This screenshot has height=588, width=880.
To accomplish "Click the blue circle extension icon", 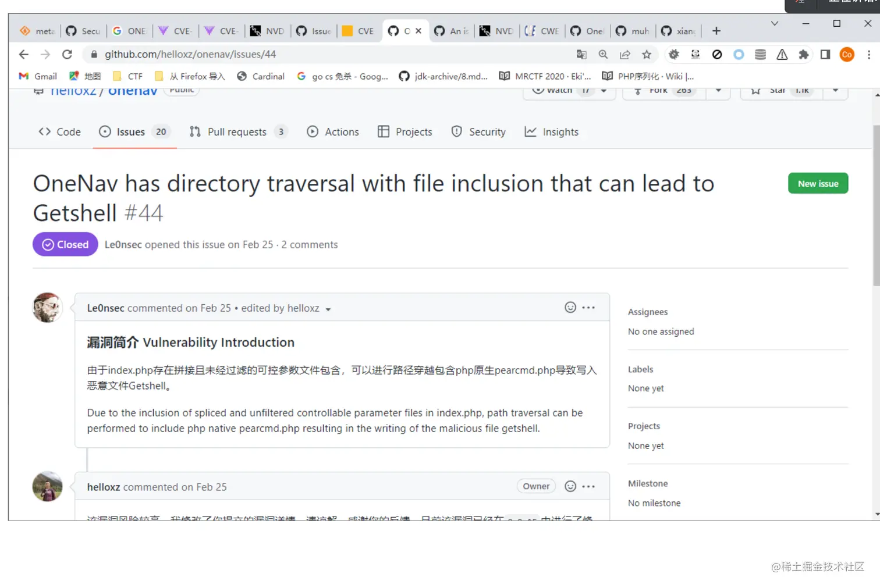I will (x=739, y=54).
